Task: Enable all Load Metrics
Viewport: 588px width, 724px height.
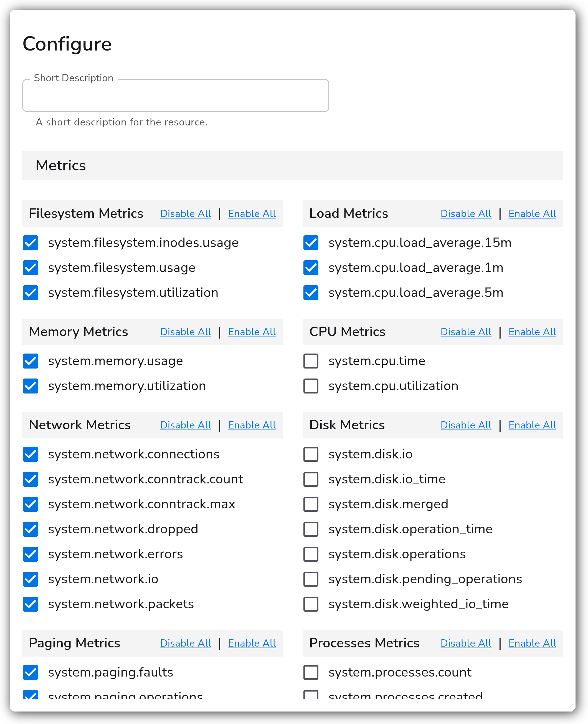Action: [x=533, y=214]
